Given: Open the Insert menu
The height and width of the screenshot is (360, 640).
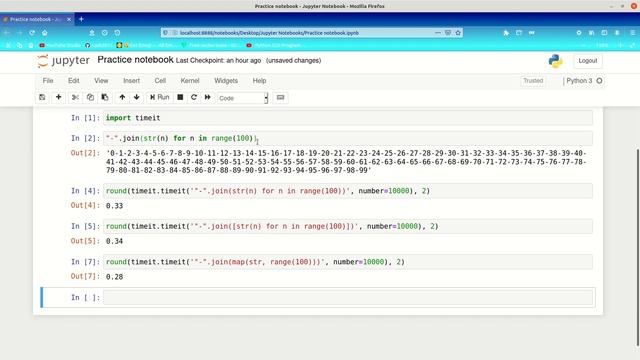Looking at the screenshot, I should click(x=131, y=81).
